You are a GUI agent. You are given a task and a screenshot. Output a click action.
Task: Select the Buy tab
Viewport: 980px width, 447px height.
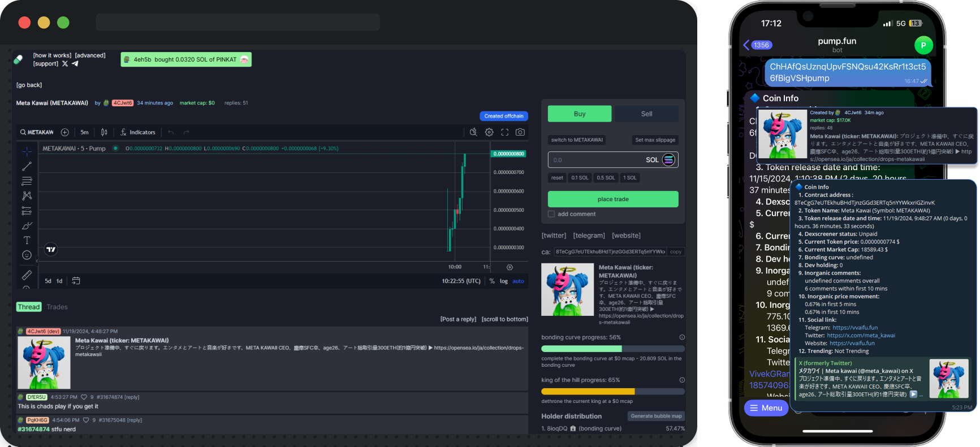580,114
